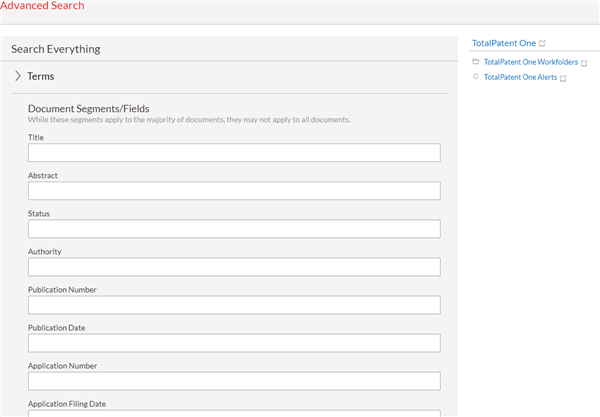The image size is (600, 417).
Task: Focus the Abstract input field
Action: point(234,191)
